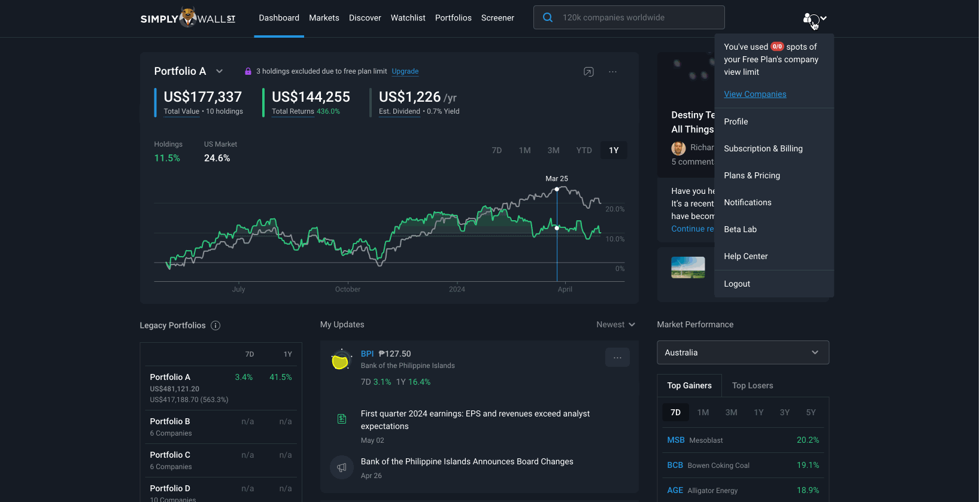The height and width of the screenshot is (502, 980).
Task: Click the Total Value label
Action: click(x=181, y=111)
